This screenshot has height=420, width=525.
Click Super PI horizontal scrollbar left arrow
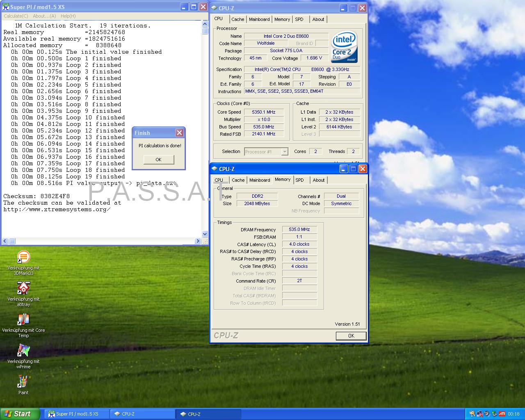[x=5, y=241]
